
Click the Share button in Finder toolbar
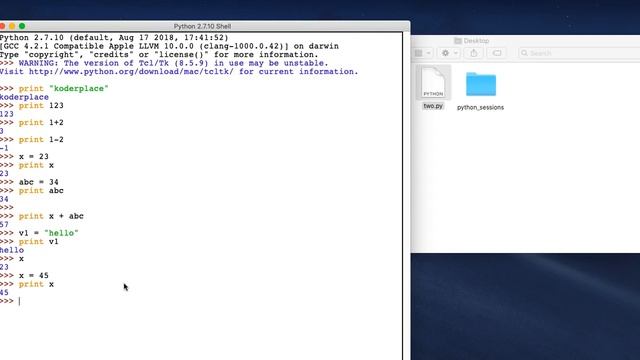pos(473,53)
